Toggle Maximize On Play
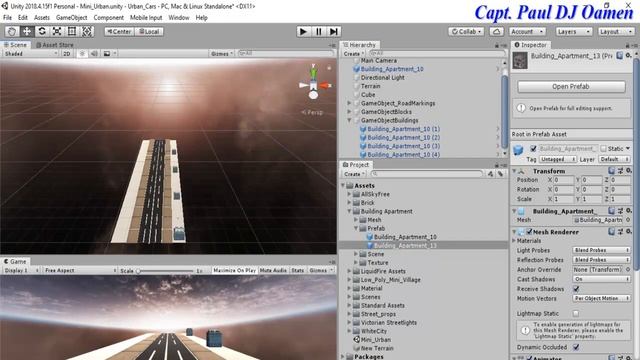The height and width of the screenshot is (360, 640). [x=234, y=270]
